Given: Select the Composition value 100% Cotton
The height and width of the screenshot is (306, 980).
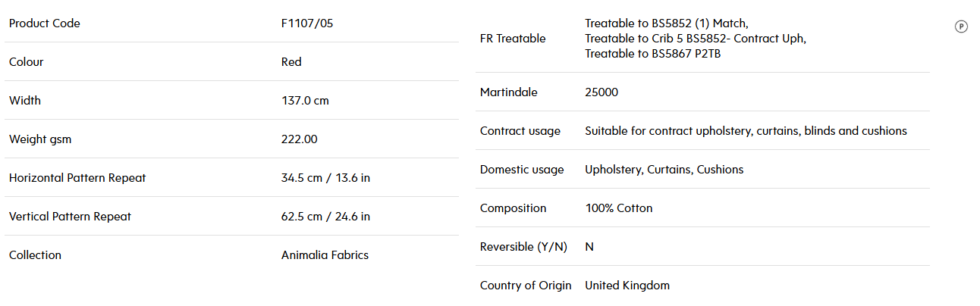Looking at the screenshot, I should tap(618, 208).
